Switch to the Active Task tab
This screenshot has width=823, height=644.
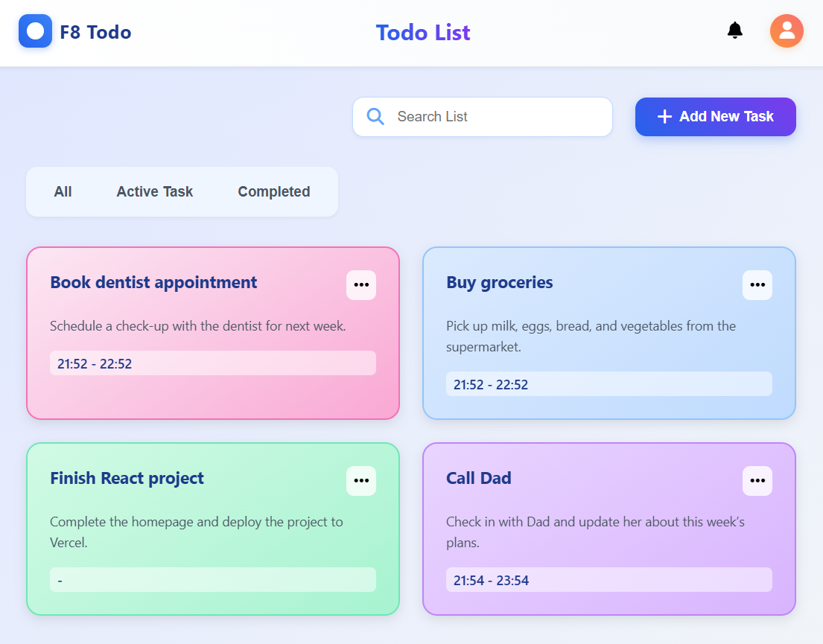tap(155, 191)
